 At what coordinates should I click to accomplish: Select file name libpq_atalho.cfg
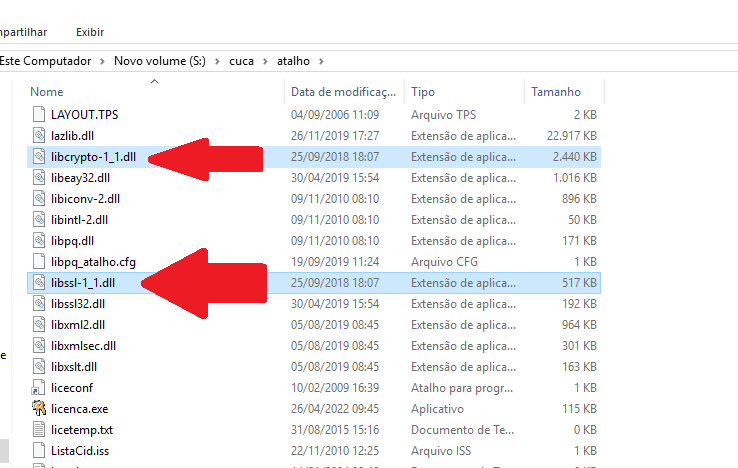point(93,262)
